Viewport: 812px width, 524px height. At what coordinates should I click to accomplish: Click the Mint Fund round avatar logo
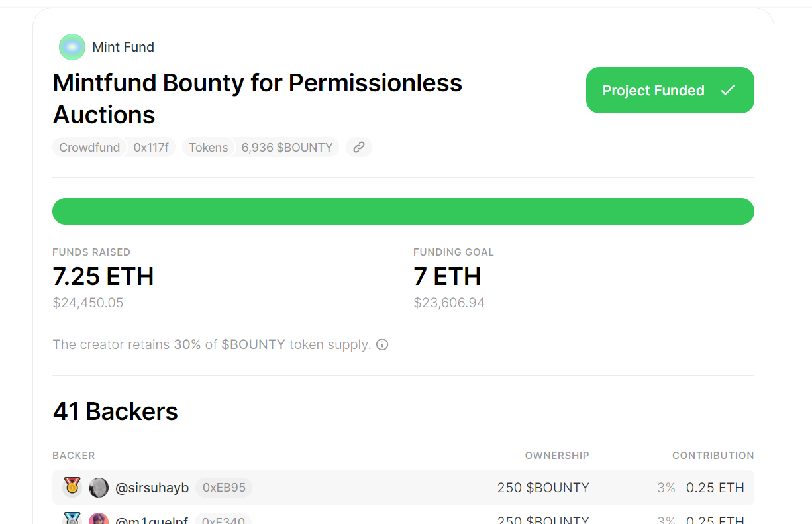(72, 47)
